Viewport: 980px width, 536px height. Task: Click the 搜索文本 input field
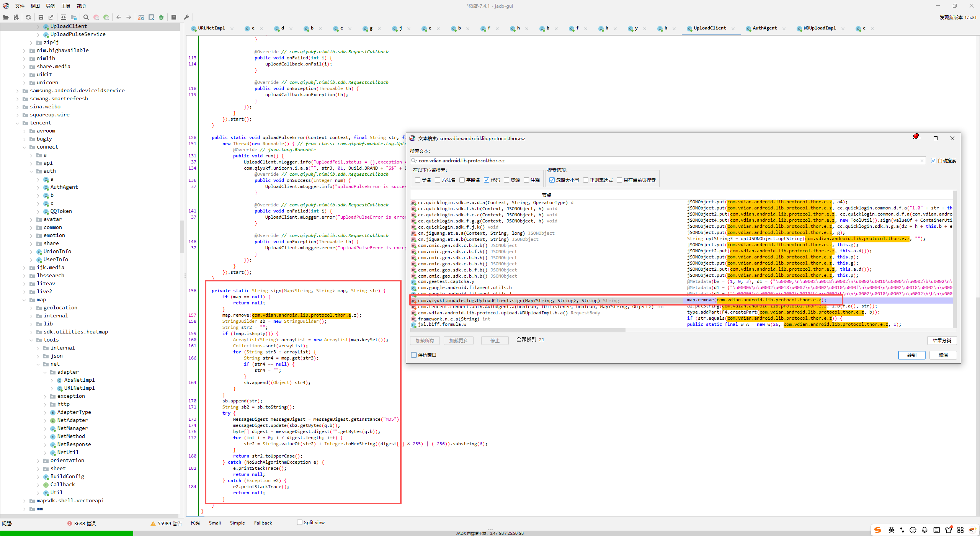click(x=668, y=161)
